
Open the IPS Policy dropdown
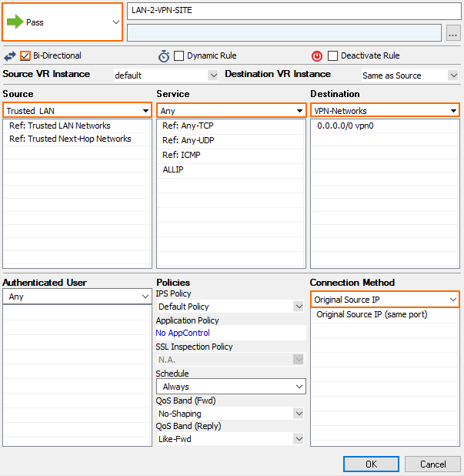231,307
